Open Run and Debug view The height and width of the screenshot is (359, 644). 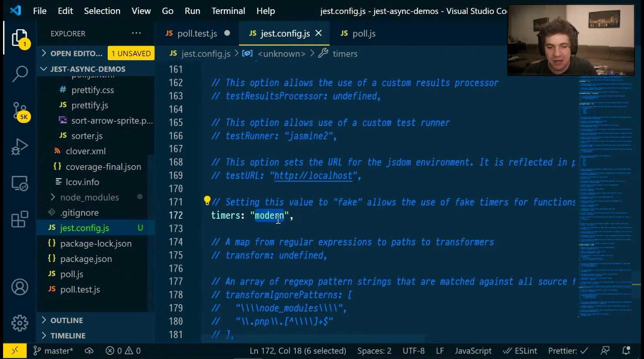(20, 147)
